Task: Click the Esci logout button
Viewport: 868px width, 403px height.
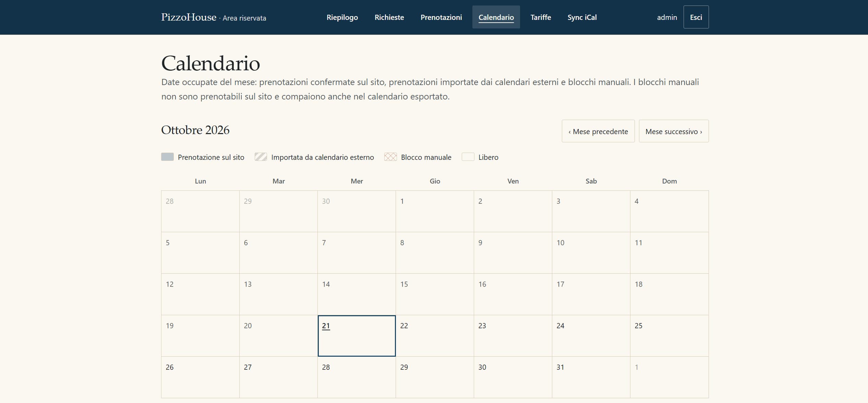Action: [x=696, y=17]
